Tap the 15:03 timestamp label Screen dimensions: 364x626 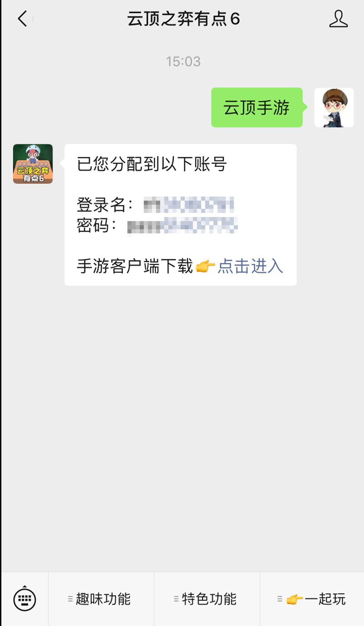tap(183, 61)
